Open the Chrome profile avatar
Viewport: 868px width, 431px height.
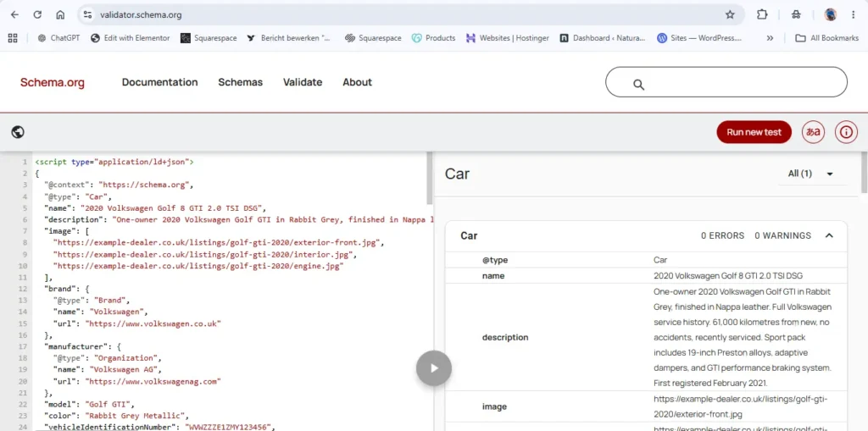pos(830,15)
